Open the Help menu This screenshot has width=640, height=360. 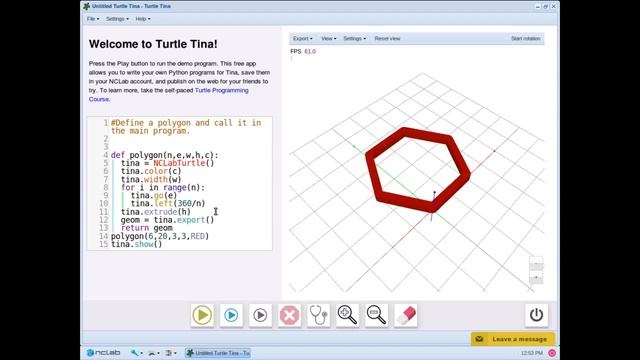(142, 19)
